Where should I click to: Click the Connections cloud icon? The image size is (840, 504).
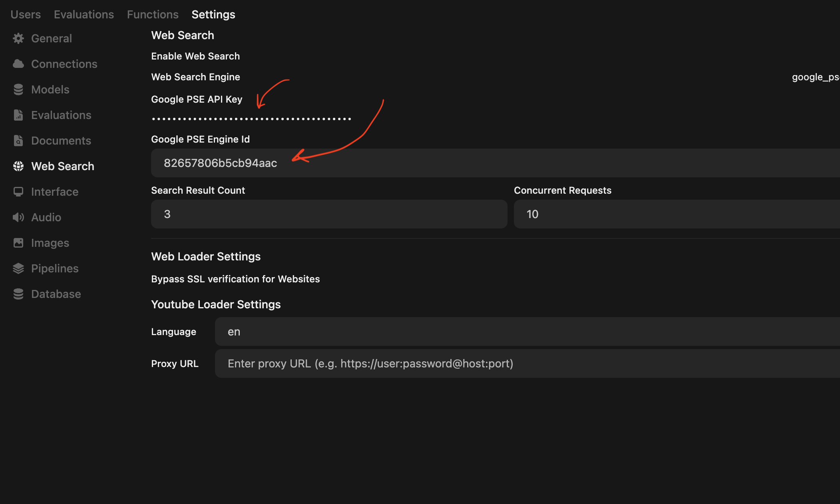(18, 64)
